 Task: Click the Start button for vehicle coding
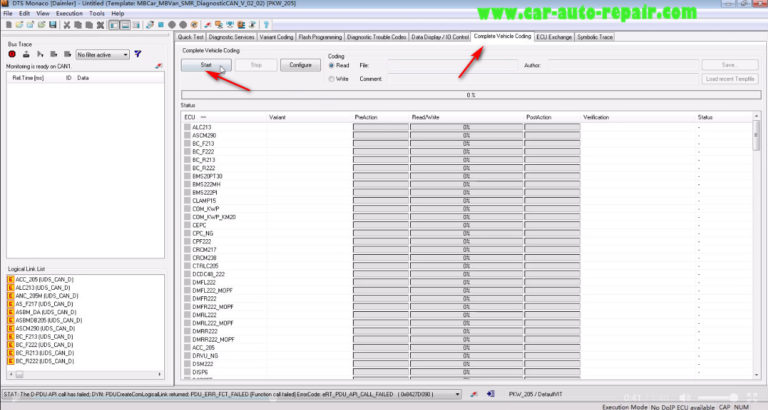(x=206, y=65)
